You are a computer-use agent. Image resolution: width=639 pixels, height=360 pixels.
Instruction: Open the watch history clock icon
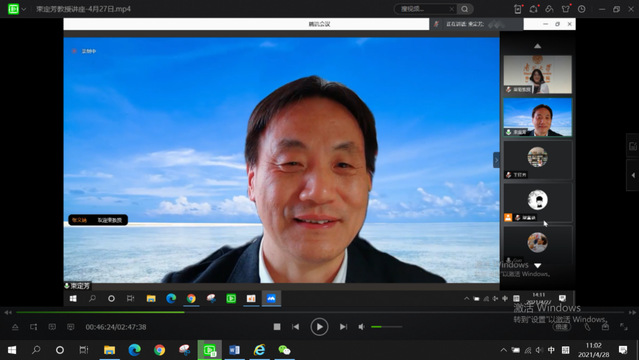(582, 9)
